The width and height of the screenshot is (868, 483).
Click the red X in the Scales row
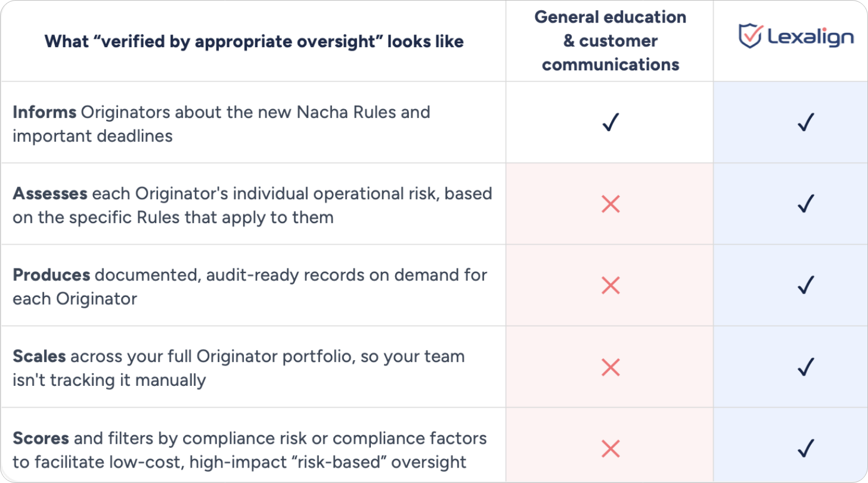click(x=610, y=367)
